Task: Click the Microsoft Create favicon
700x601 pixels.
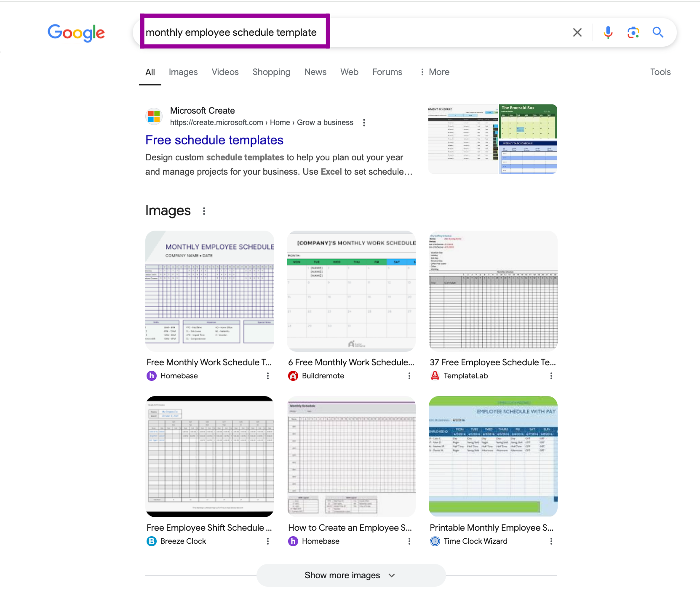Action: pyautogui.click(x=154, y=116)
